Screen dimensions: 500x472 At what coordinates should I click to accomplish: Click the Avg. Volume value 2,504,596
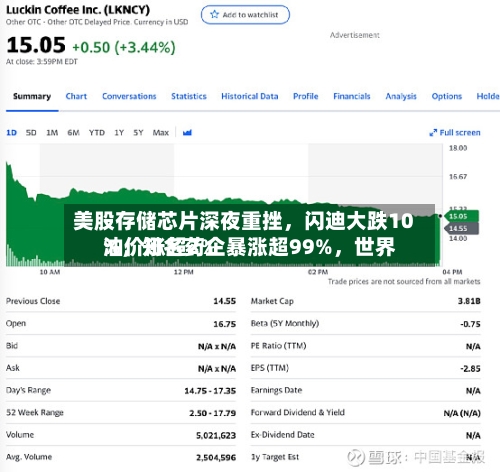click(216, 458)
